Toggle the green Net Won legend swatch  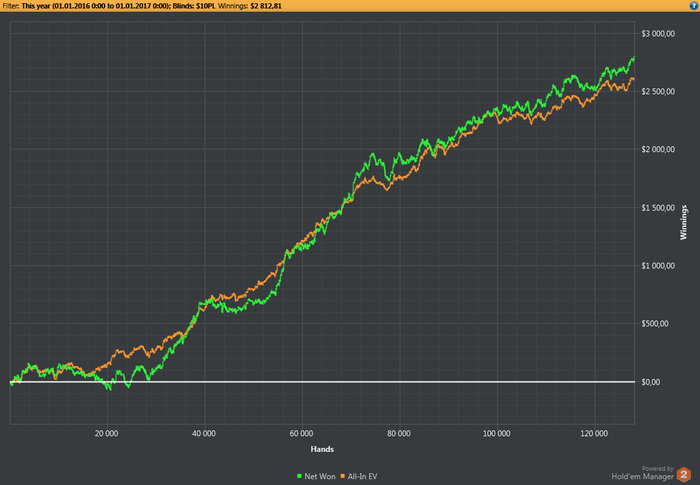pos(299,477)
